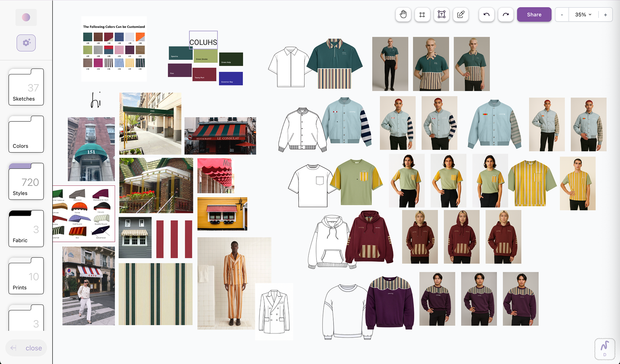
Task: Select the frame crop tool
Action: [x=422, y=15]
